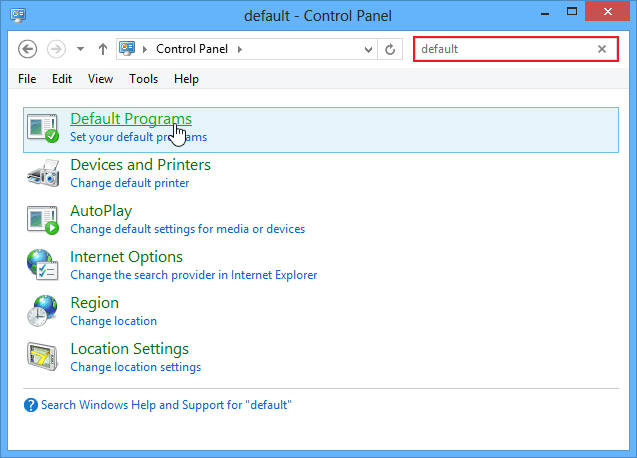
Task: Search Windows Help and Support for default
Action: point(167,405)
